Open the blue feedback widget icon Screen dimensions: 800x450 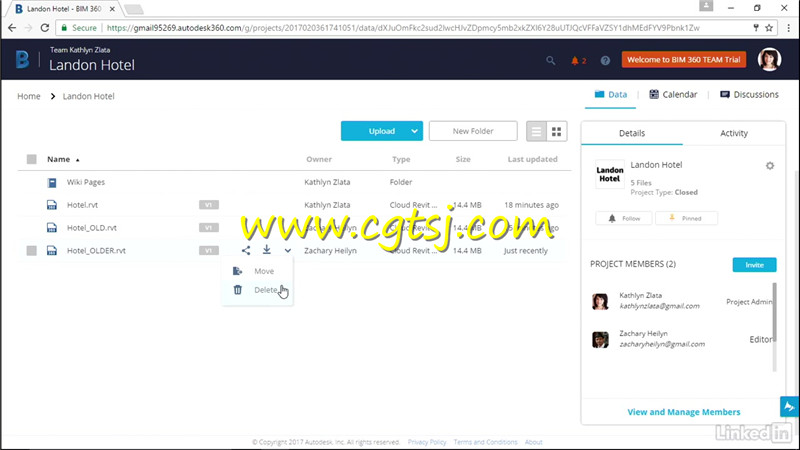coord(789,407)
